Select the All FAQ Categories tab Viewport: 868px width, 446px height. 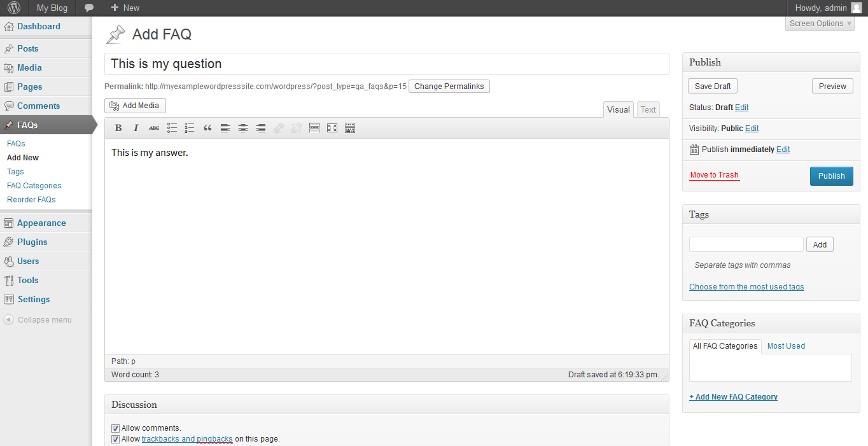725,346
